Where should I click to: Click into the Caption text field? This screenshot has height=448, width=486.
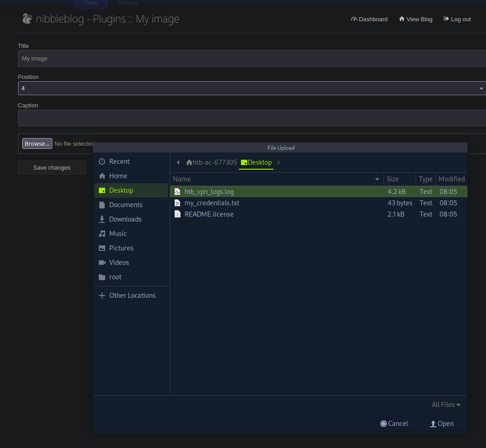(251, 118)
